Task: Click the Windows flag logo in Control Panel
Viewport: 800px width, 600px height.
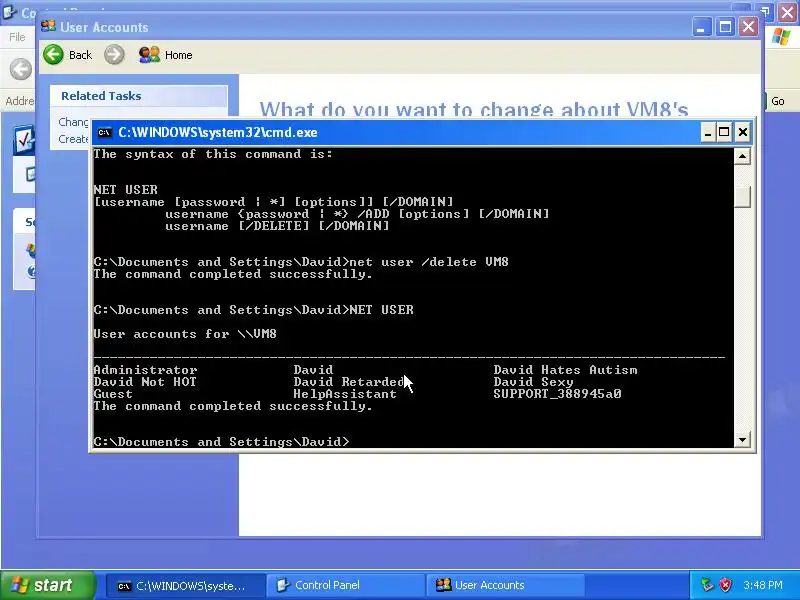Action: [x=781, y=37]
